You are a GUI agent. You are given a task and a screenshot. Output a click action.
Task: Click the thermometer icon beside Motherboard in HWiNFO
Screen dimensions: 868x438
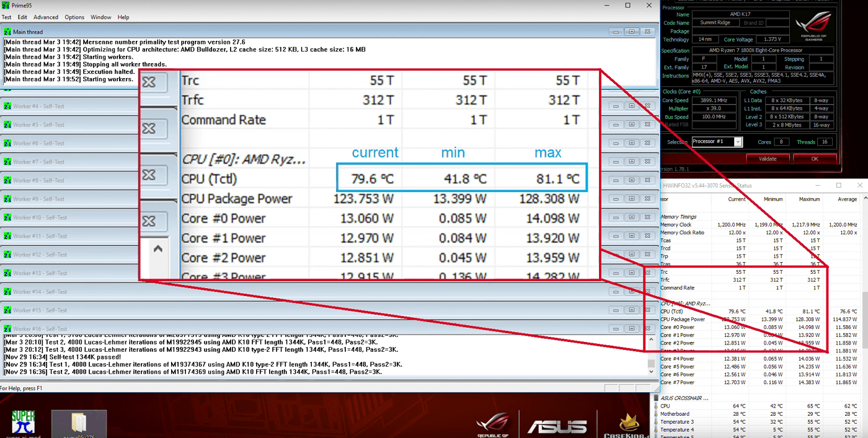(657, 414)
